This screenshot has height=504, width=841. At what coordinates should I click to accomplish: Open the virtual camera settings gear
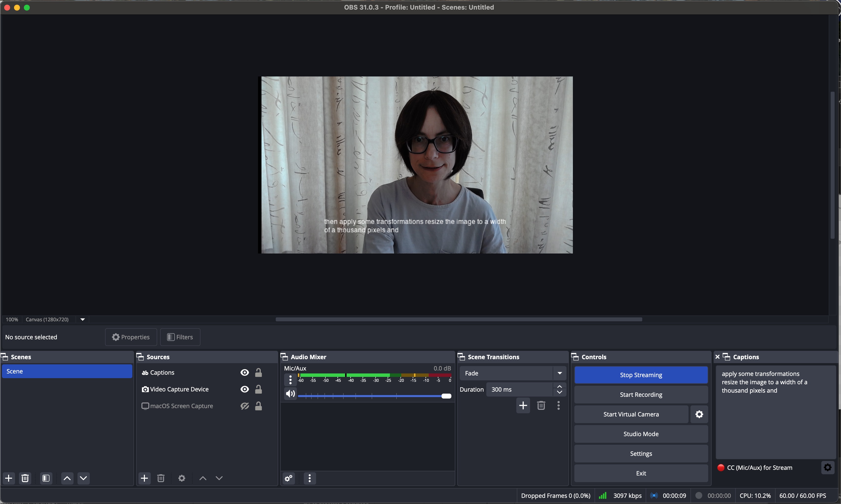(x=699, y=414)
